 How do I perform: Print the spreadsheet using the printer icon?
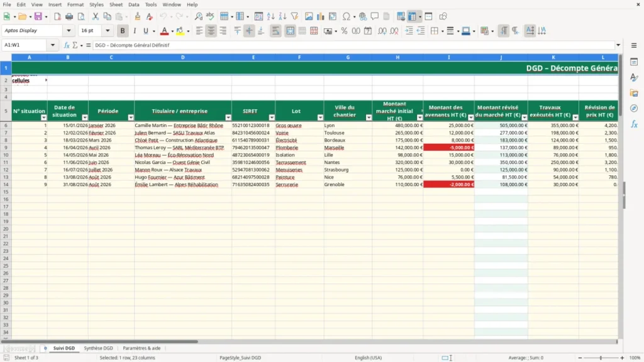tap(69, 16)
